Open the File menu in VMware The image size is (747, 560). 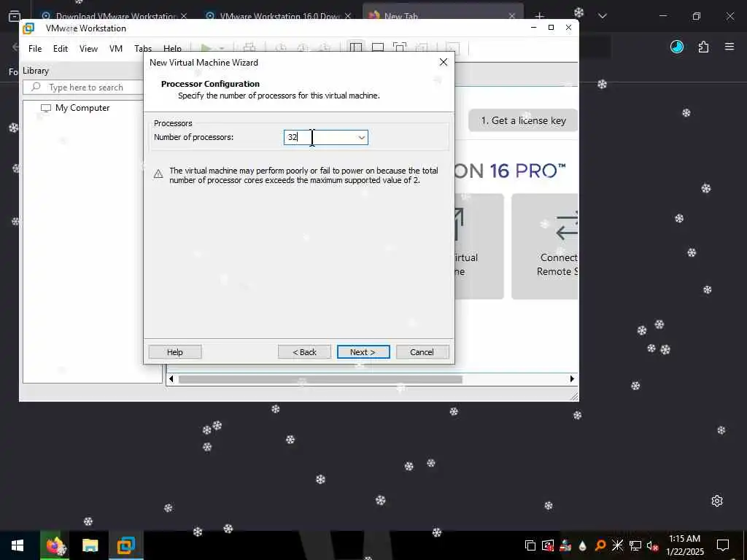tap(35, 49)
